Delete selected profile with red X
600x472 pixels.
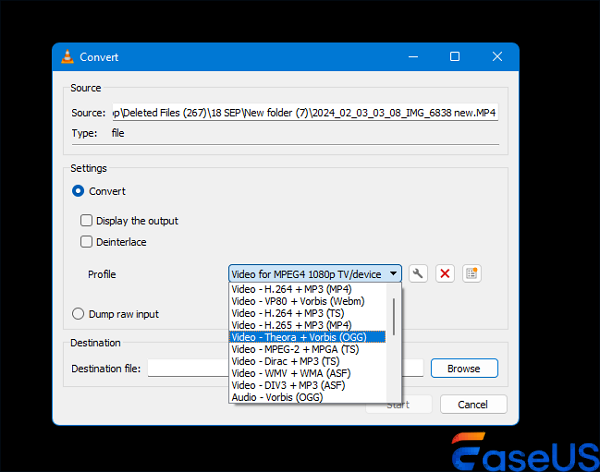pyautogui.click(x=445, y=274)
